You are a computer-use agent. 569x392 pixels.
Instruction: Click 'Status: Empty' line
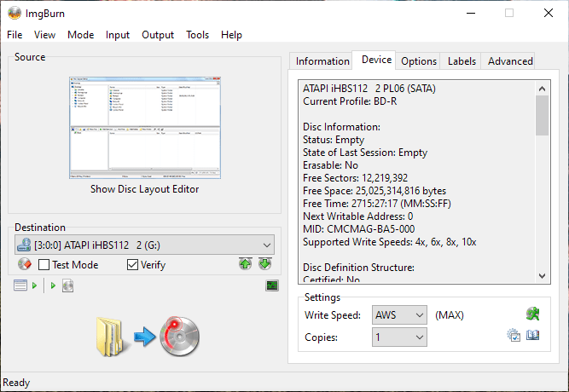pos(334,140)
